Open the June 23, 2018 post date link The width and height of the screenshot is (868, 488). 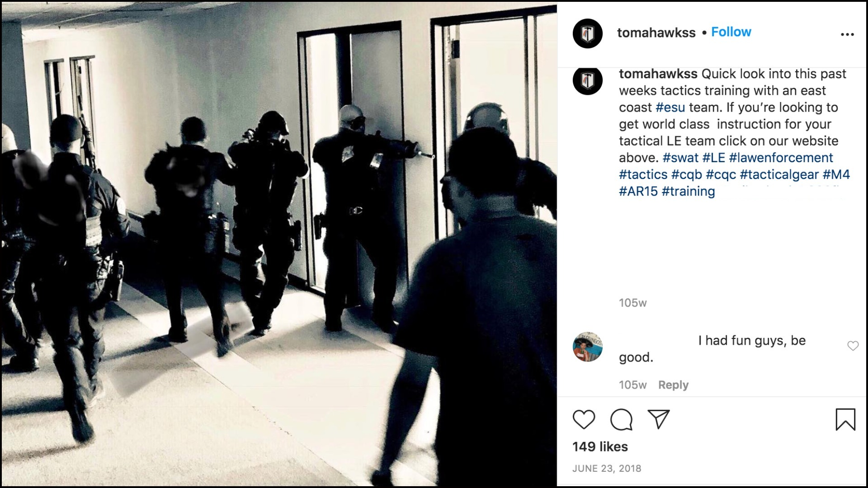pyautogui.click(x=607, y=469)
